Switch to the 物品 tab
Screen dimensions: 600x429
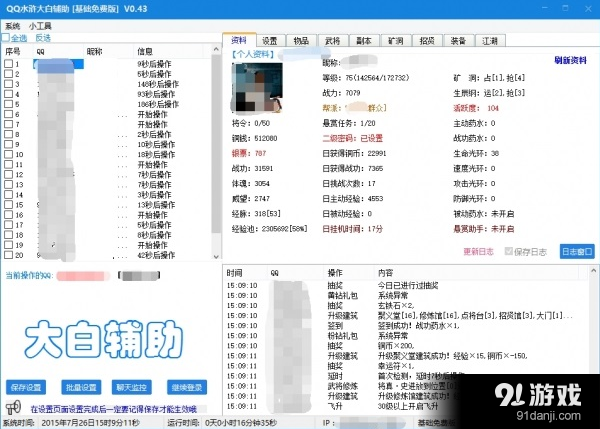(x=301, y=41)
